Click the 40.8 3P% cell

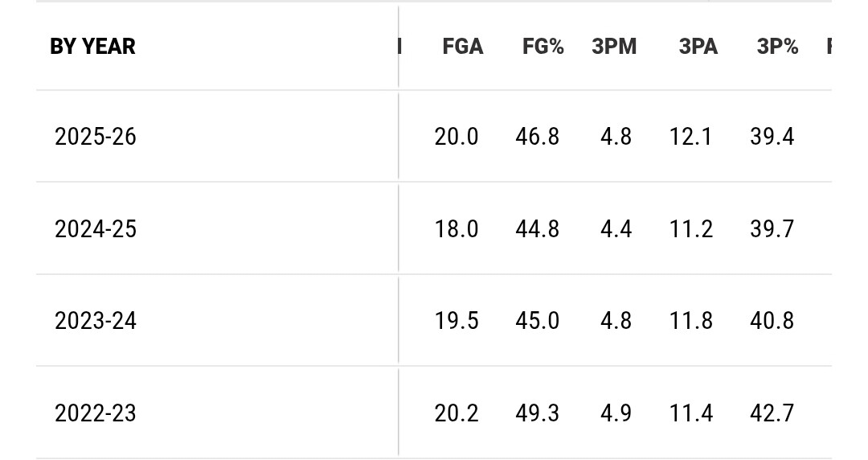tap(772, 321)
